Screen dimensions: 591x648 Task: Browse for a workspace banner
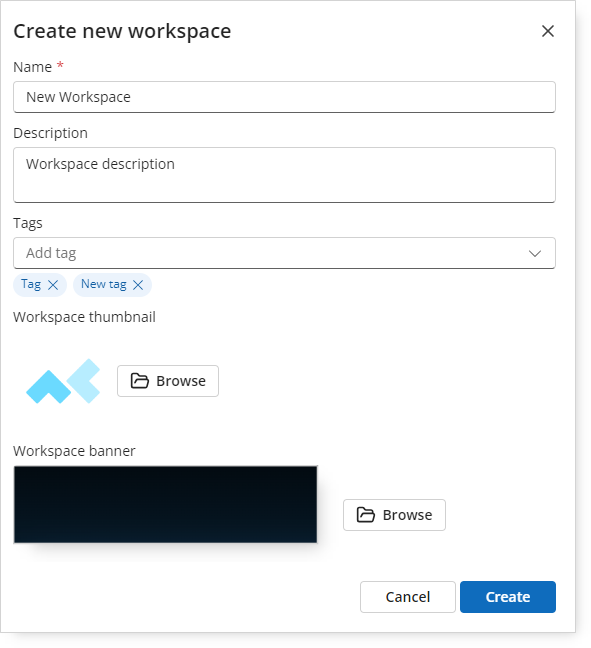click(x=394, y=515)
